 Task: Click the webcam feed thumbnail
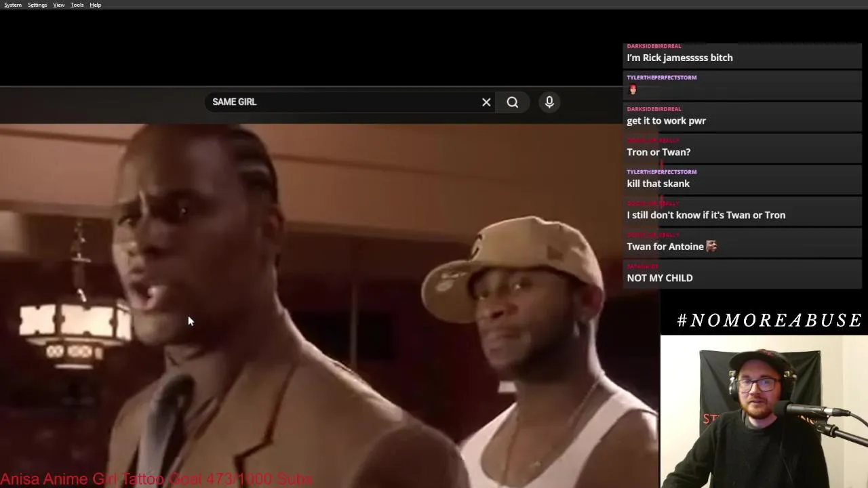[x=764, y=411]
